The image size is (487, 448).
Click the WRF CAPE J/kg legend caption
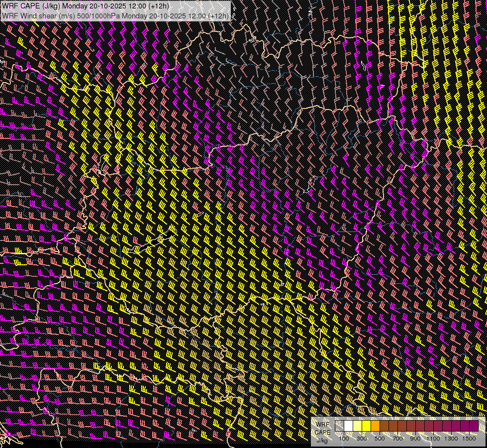point(323,433)
